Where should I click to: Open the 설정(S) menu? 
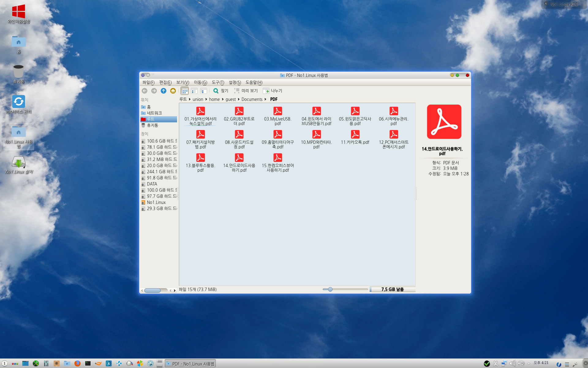coord(235,82)
